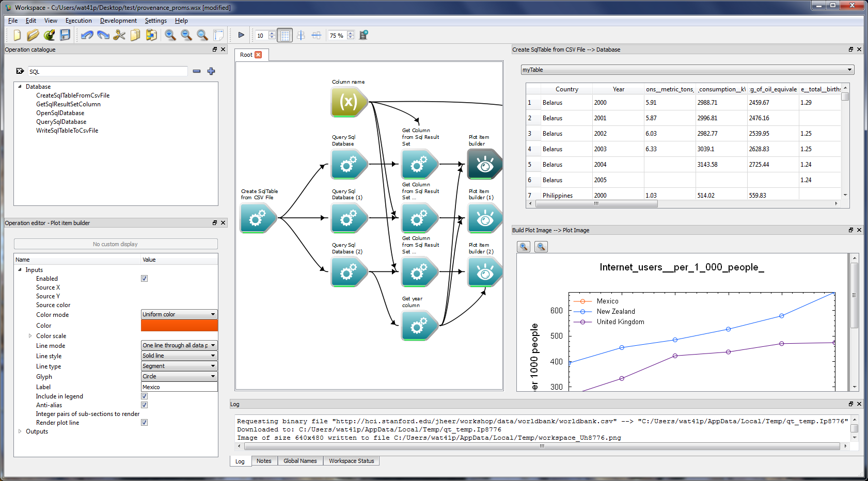Screen dimensions: 868x481
Task: Toggle the Render plot line checkbox
Action: (x=145, y=423)
